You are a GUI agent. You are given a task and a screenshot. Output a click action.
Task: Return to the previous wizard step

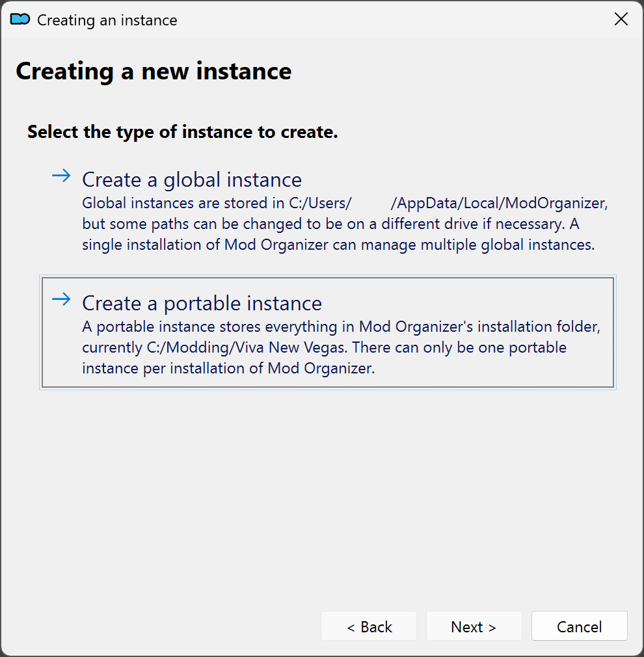(369, 626)
